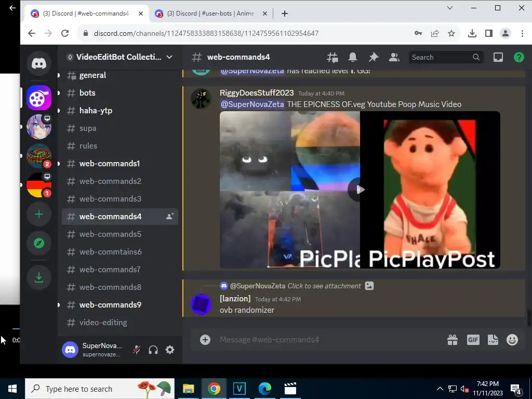Toggle headphones deafen in user panel
Screen dimensions: 532x399
coord(153,350)
